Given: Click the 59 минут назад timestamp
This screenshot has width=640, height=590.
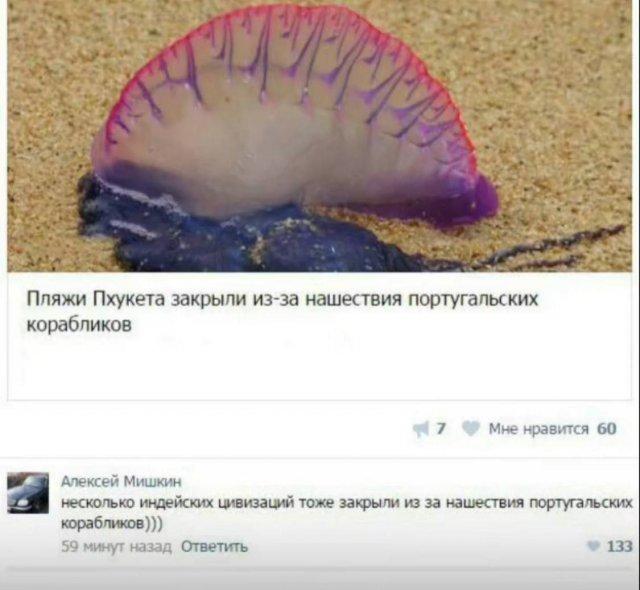Looking at the screenshot, I should 116,546.
